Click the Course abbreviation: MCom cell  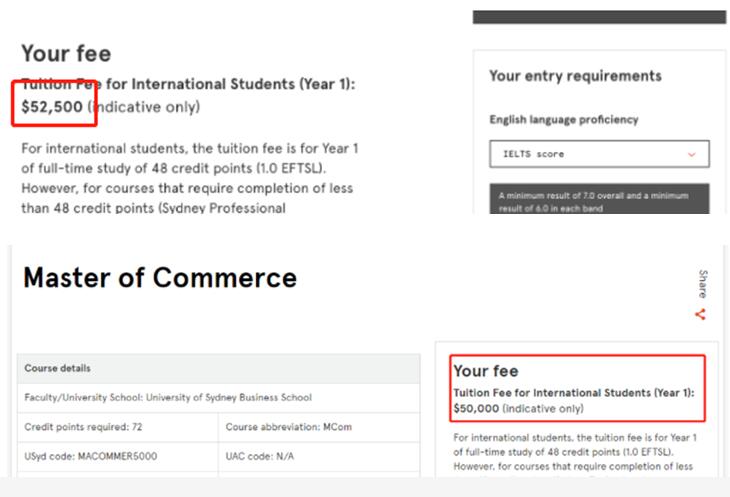click(319, 427)
